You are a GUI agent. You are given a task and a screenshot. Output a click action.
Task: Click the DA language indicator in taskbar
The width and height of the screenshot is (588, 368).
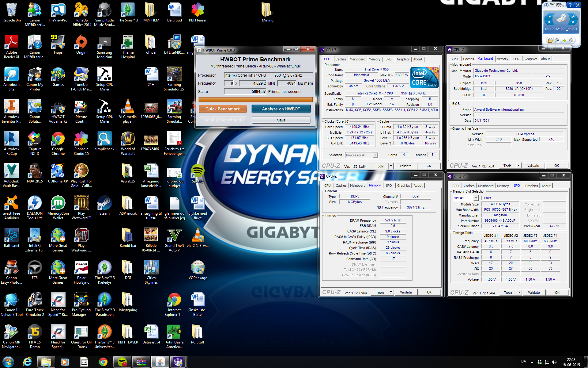pyautogui.click(x=524, y=361)
